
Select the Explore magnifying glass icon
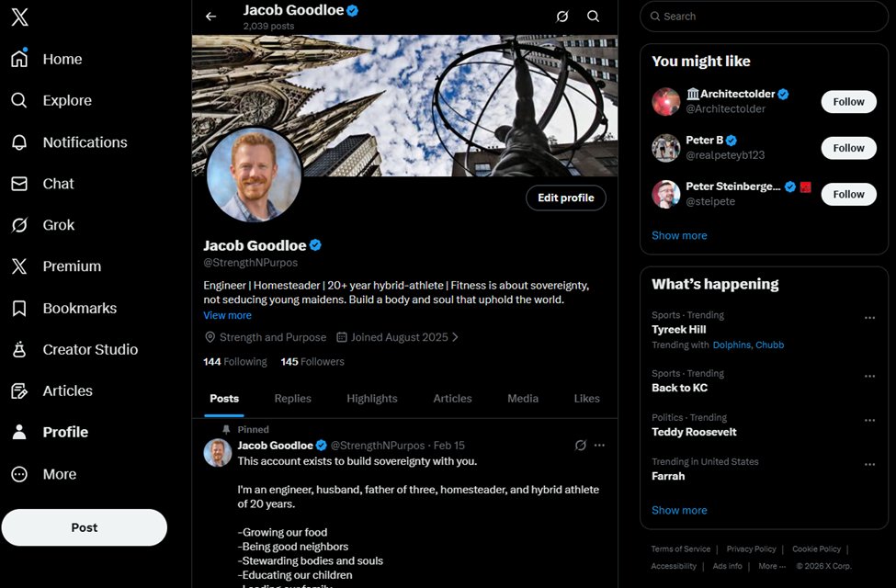coord(64,100)
